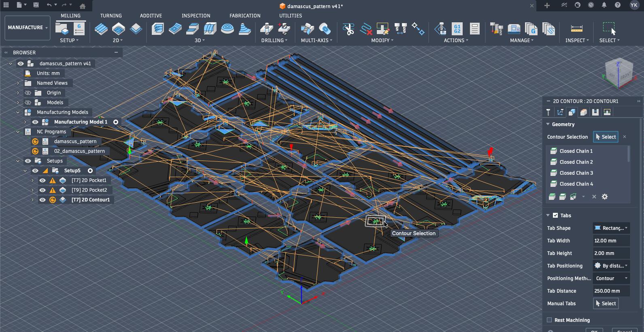Hide the [T7] 2D Pocket1 toolpath
The image size is (644, 332).
tap(43, 180)
